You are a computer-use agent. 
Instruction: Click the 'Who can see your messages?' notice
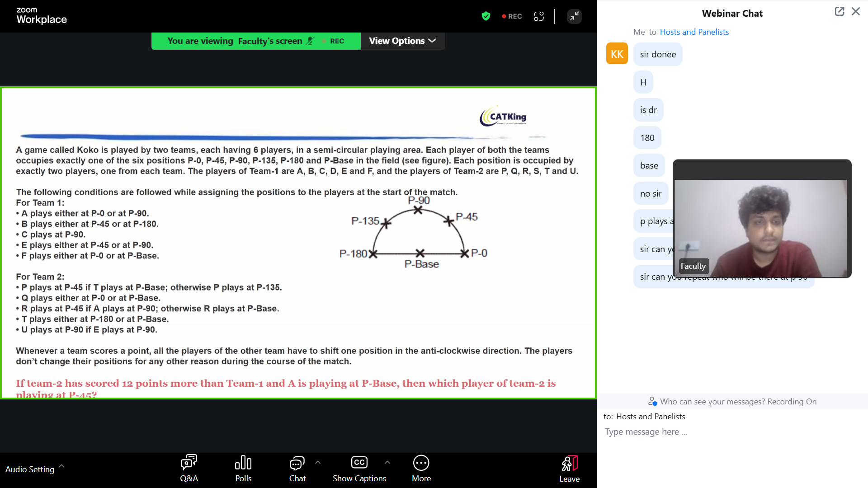point(738,401)
